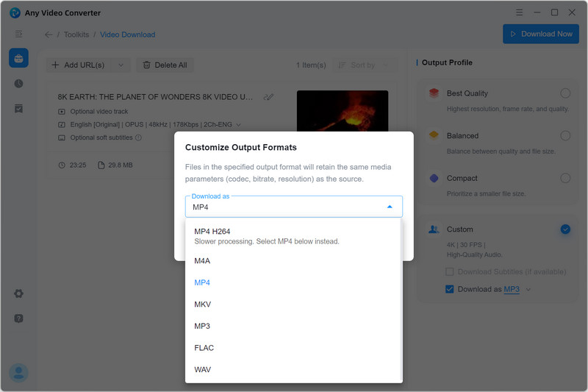Click the hamburger menu icon

18,34
